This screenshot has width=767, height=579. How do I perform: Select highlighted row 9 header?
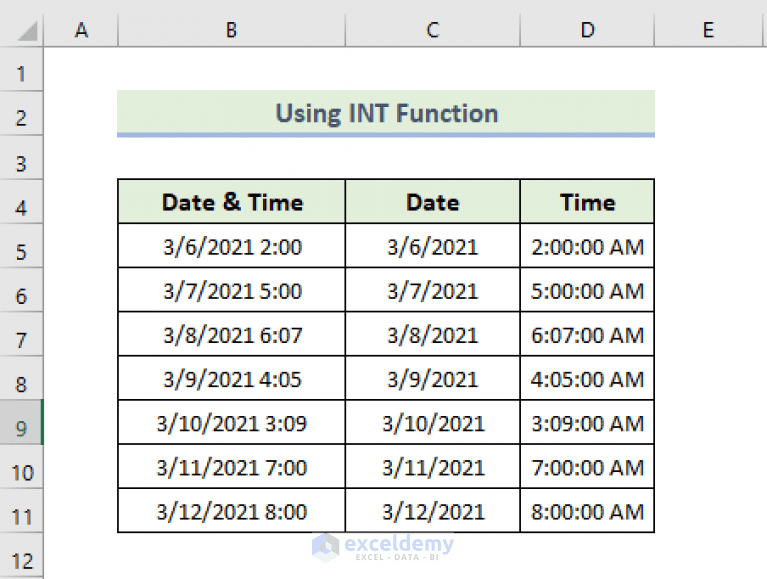22,423
